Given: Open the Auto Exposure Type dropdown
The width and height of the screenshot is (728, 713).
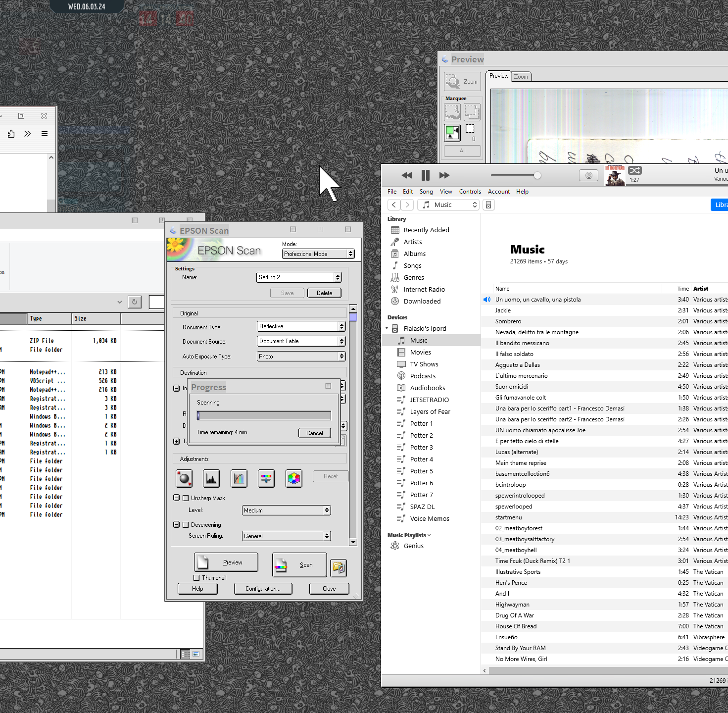Looking at the screenshot, I should click(301, 356).
